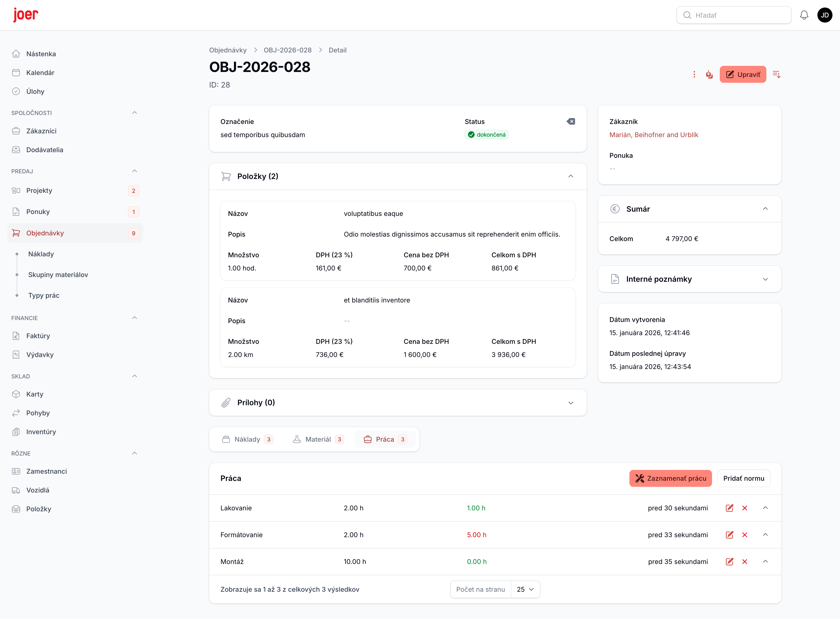840x619 pixels.
Task: Open the three-dot more options menu
Action: (694, 75)
